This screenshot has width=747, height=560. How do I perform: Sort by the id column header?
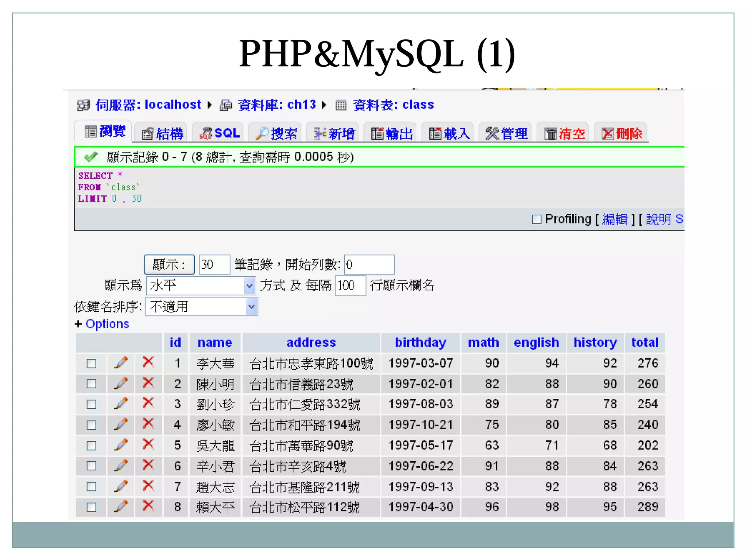(175, 342)
